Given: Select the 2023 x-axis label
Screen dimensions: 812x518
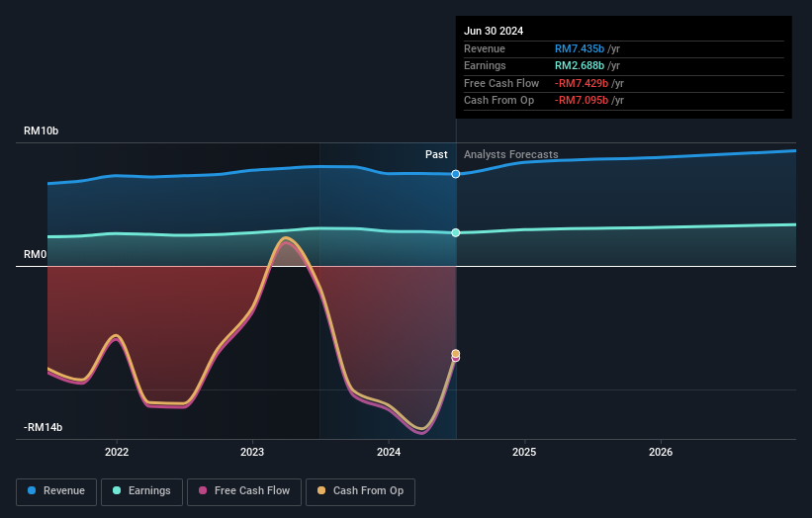Looking at the screenshot, I should [x=252, y=453].
